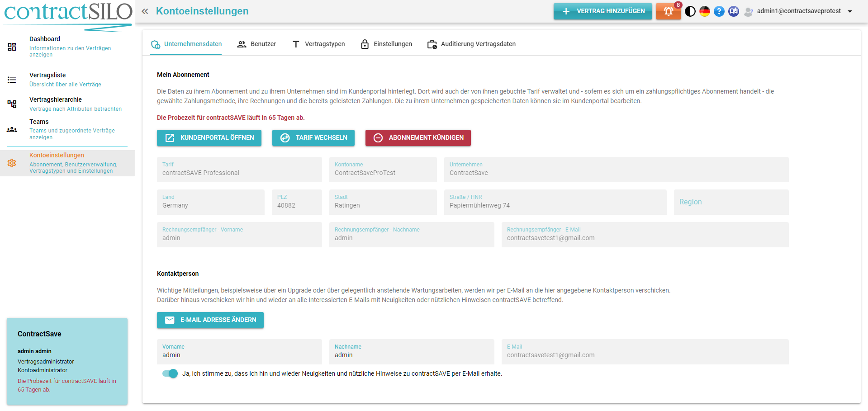Screen dimensions: 868x411
Task: Click the Teams group icon
Action: click(x=12, y=129)
